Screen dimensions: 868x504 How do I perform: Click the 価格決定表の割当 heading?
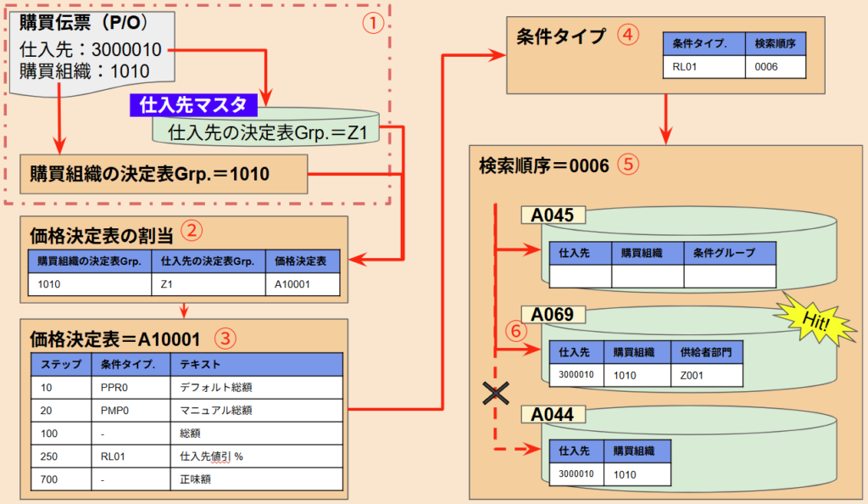(x=102, y=235)
